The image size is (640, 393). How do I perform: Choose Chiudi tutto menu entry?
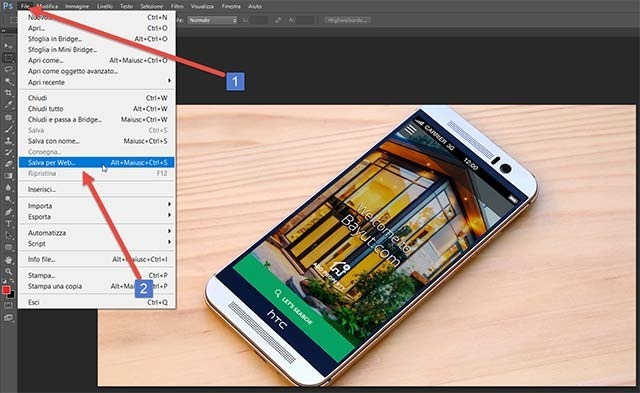[x=96, y=109]
